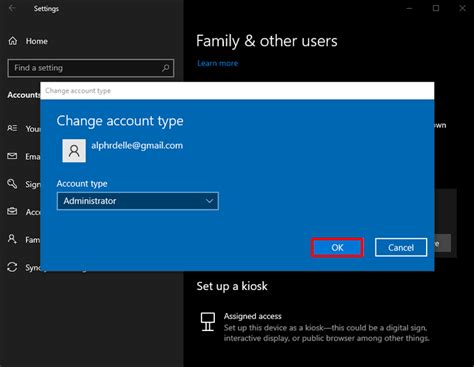
Task: Click the Change account type heading
Action: (120, 121)
